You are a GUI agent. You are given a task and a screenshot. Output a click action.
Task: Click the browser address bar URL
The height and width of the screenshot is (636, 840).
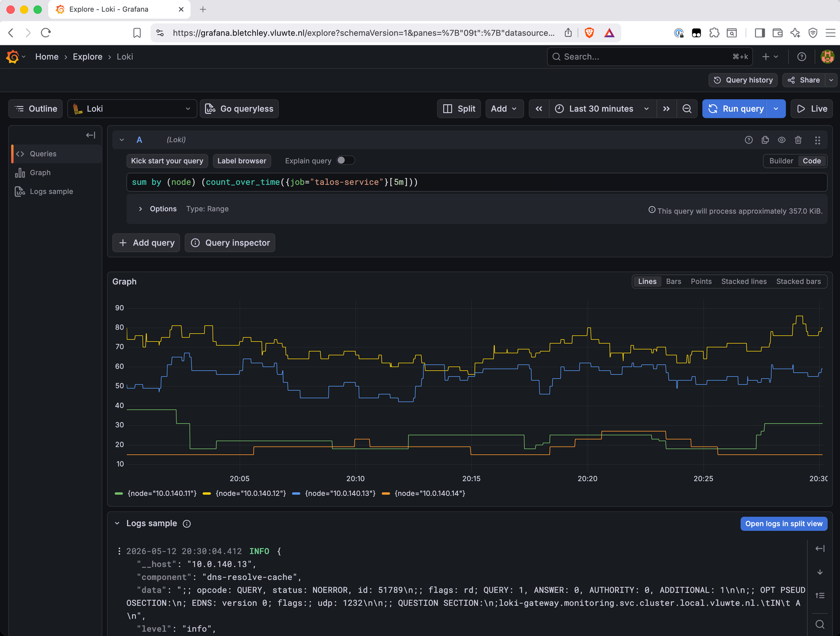(363, 33)
